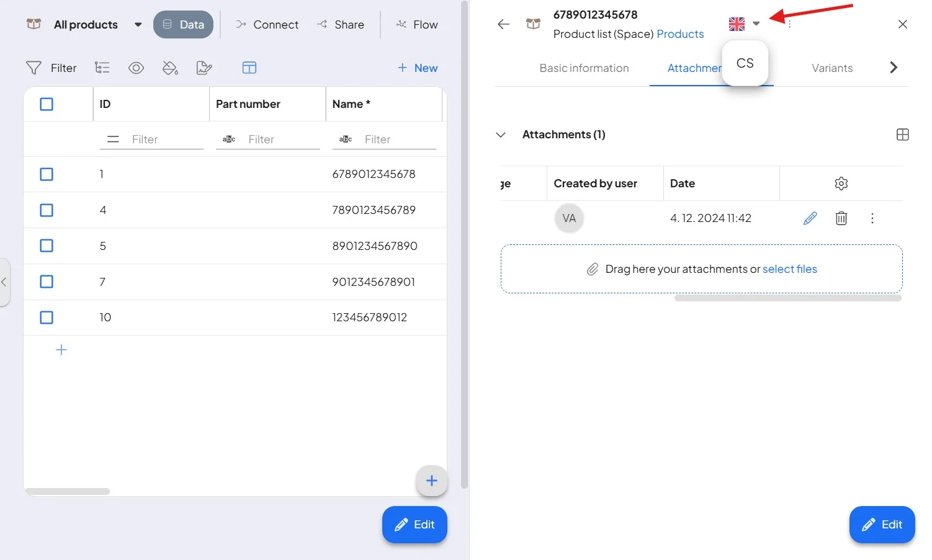Open attachment table settings gear

point(841,184)
